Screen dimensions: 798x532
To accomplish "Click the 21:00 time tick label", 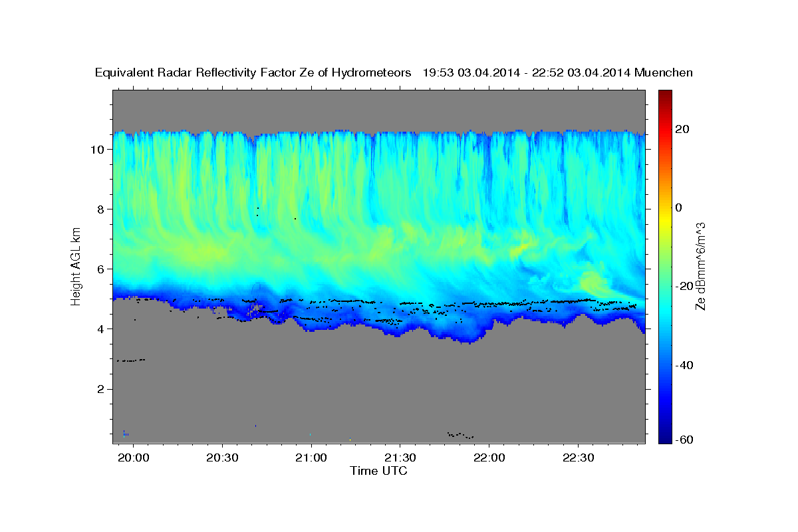I will (x=311, y=458).
